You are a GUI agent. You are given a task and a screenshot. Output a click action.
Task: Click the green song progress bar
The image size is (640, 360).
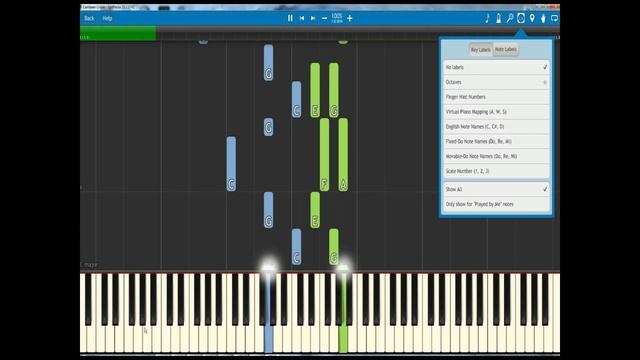click(x=118, y=33)
